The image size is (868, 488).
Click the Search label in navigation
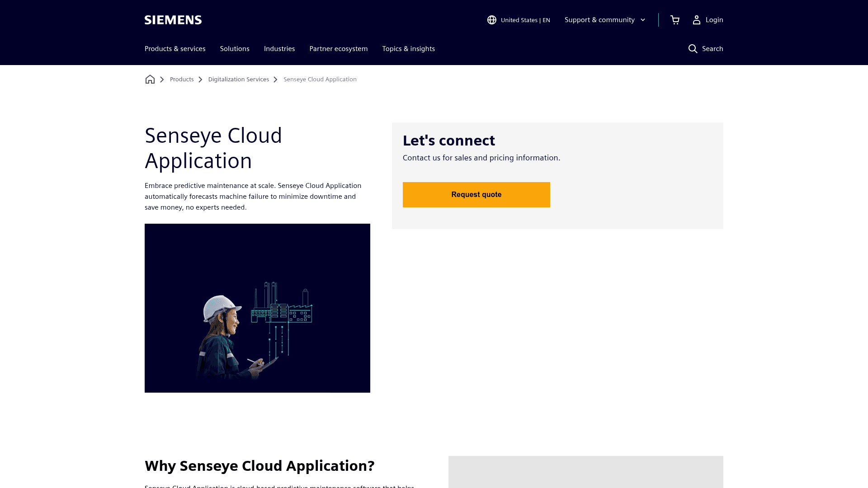712,49
